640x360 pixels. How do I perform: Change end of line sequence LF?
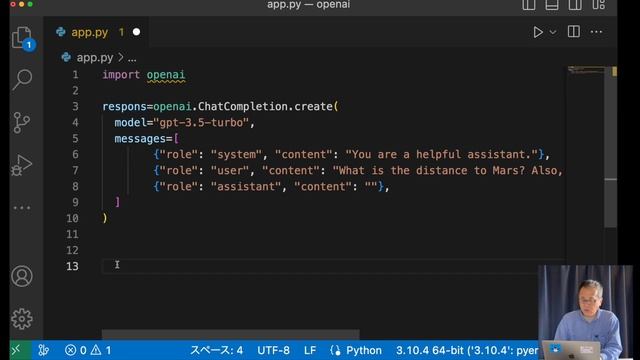coord(310,350)
